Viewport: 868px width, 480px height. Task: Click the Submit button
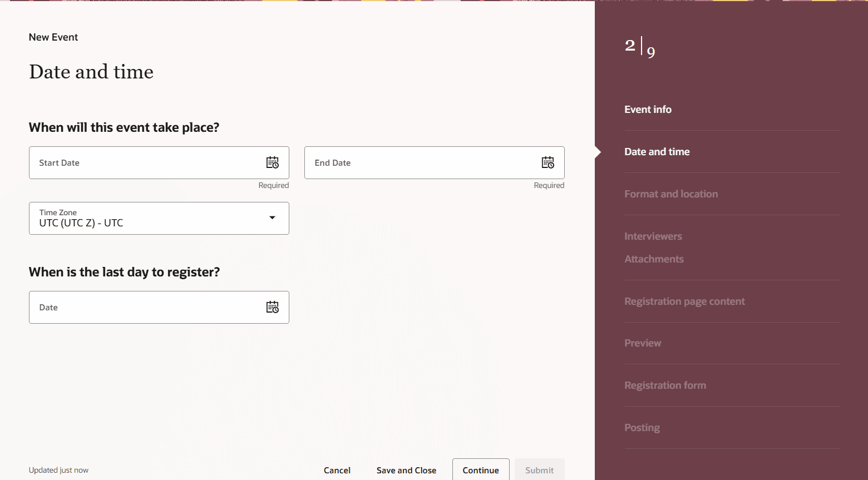[539, 470]
